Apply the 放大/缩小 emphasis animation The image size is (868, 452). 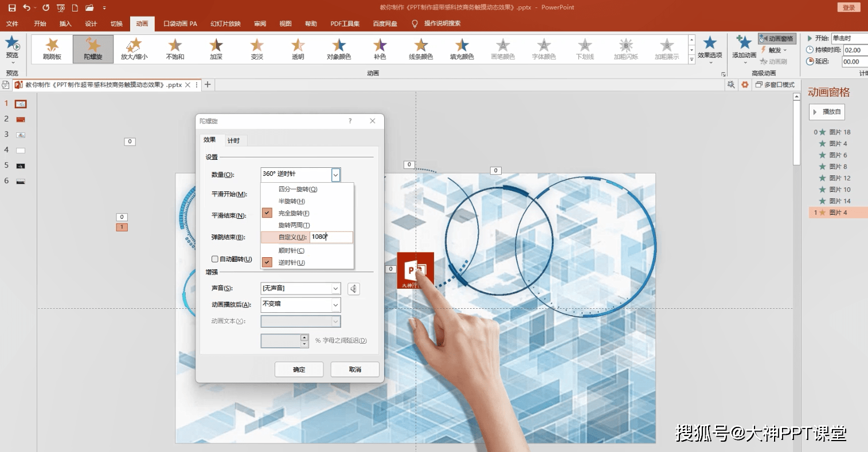coord(134,49)
